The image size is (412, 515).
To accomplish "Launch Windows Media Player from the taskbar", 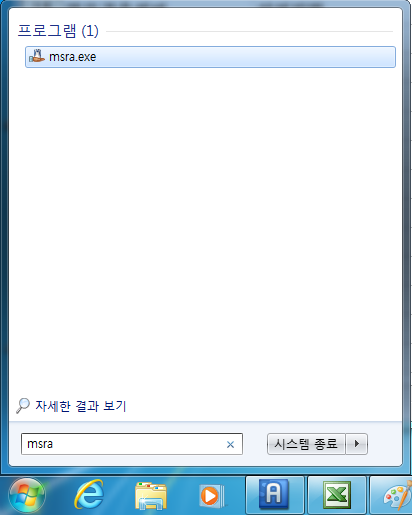I will point(212,496).
